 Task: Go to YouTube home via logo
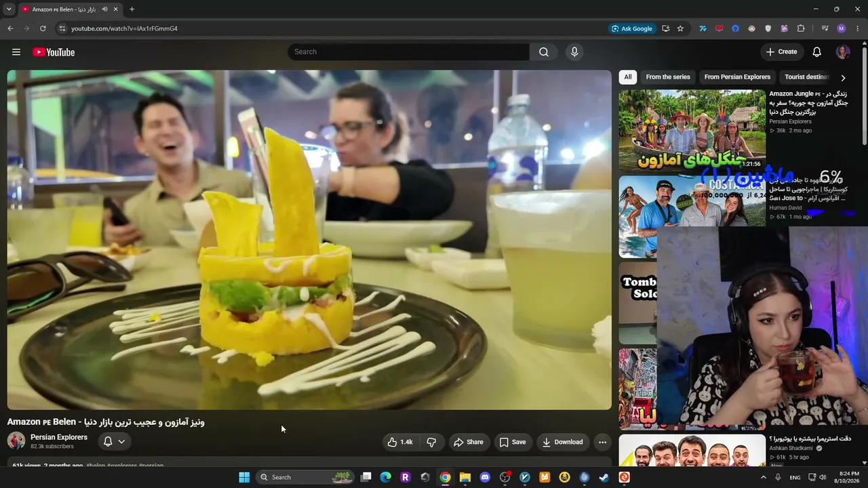tap(54, 52)
